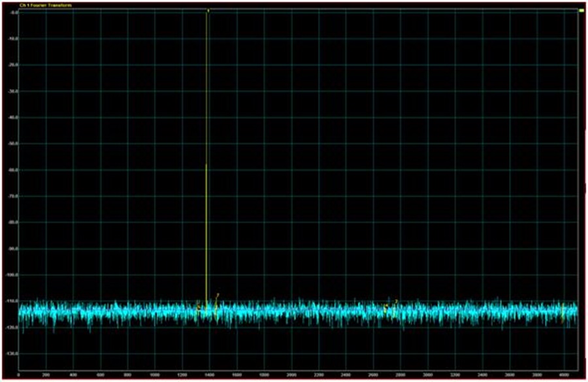Click the -50.0 label on vertical axis

coord(14,144)
